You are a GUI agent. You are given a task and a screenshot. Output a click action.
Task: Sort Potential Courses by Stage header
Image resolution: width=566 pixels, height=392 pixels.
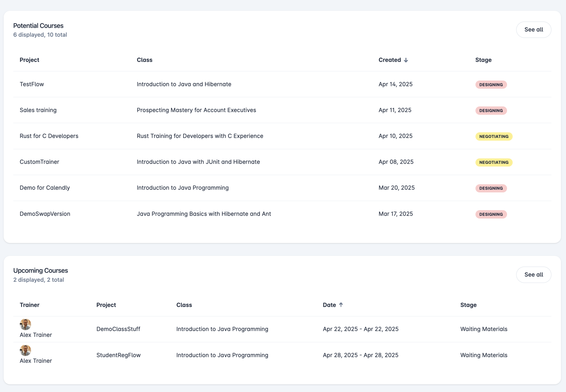[483, 60]
